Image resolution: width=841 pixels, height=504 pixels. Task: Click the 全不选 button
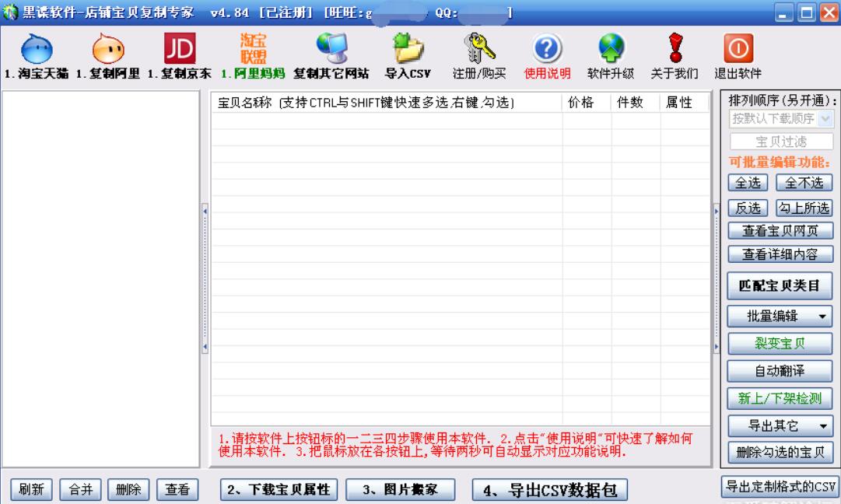click(x=804, y=183)
